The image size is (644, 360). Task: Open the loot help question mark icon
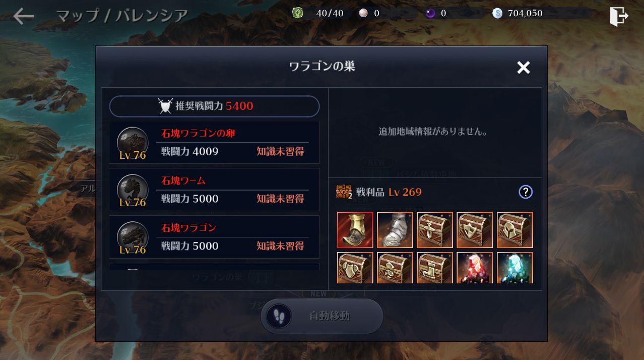pos(526,192)
